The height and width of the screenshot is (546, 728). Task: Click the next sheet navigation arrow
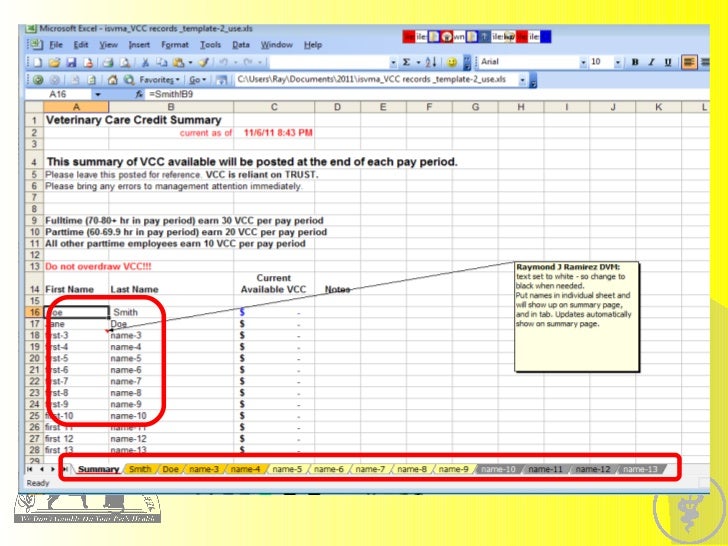[x=52, y=469]
